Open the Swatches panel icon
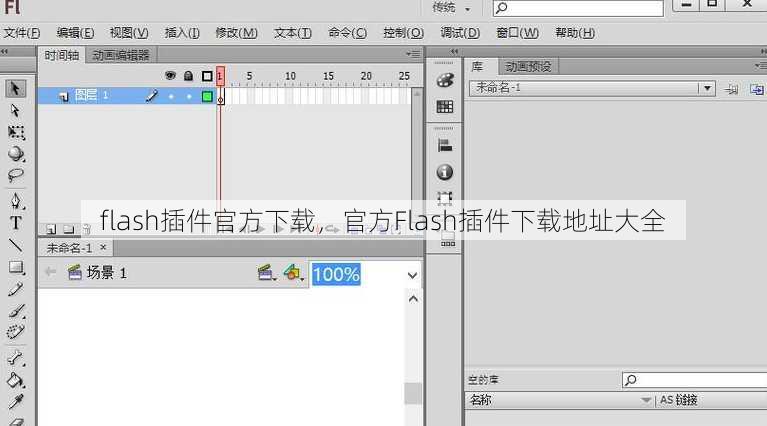This screenshot has height=426, width=767. pyautogui.click(x=445, y=107)
